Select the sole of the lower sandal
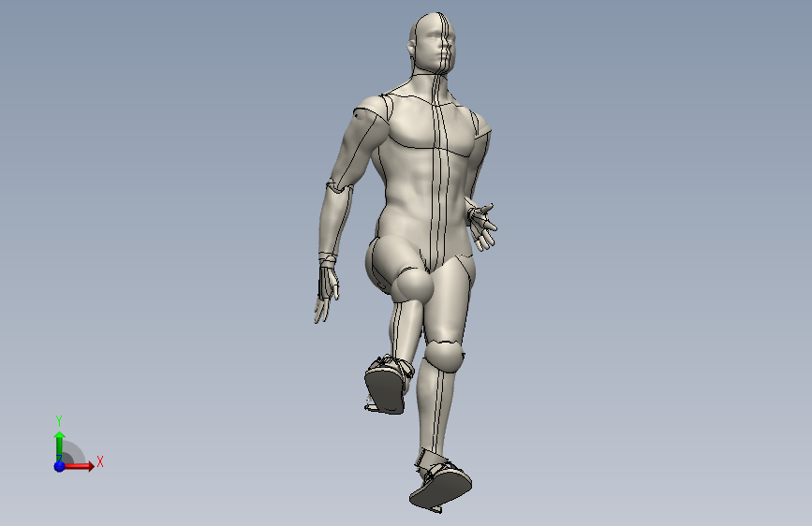 (x=441, y=489)
